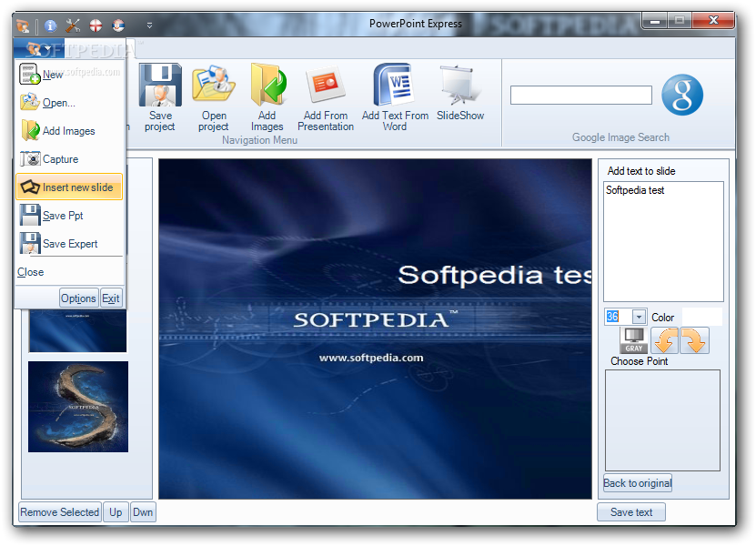The height and width of the screenshot is (546, 756).
Task: Choose Save Ppt menu entry
Action: (x=69, y=215)
